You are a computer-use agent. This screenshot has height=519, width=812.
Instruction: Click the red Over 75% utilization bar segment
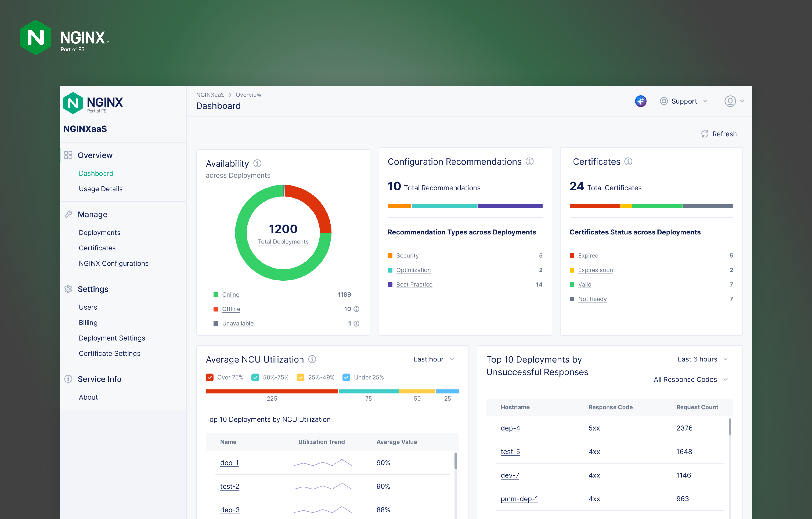[x=272, y=392]
